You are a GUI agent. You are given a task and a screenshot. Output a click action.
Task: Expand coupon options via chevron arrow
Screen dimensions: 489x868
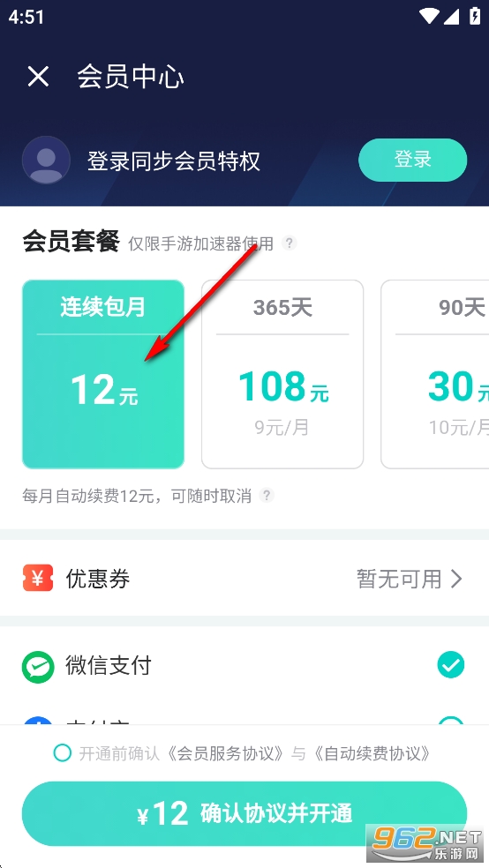click(x=456, y=579)
